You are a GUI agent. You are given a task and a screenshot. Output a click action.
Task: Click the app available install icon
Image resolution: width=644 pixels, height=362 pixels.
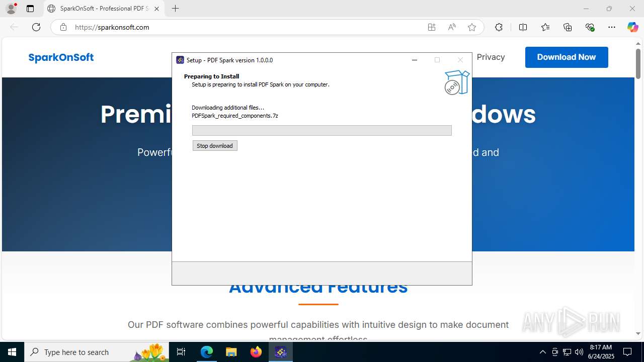[432, 27]
